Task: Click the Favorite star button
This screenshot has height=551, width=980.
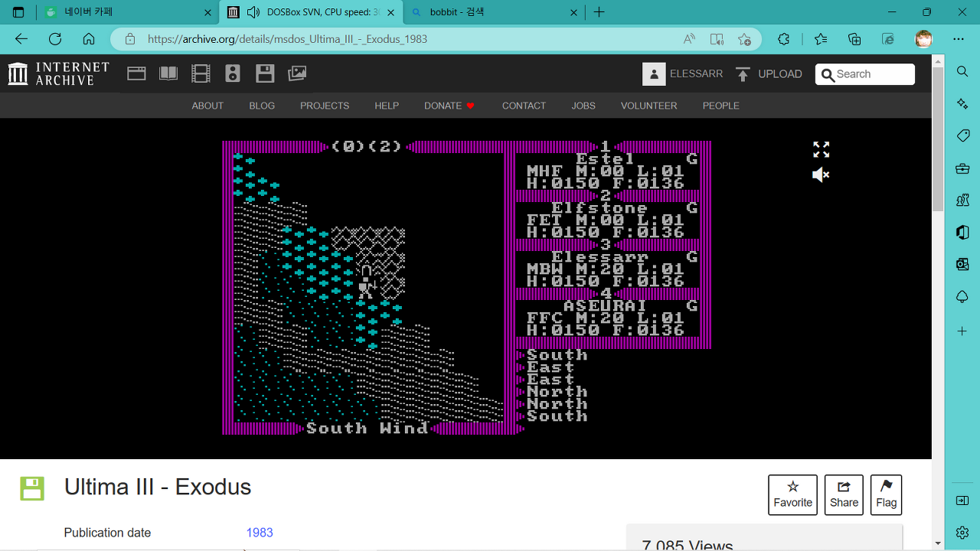Action: click(792, 494)
